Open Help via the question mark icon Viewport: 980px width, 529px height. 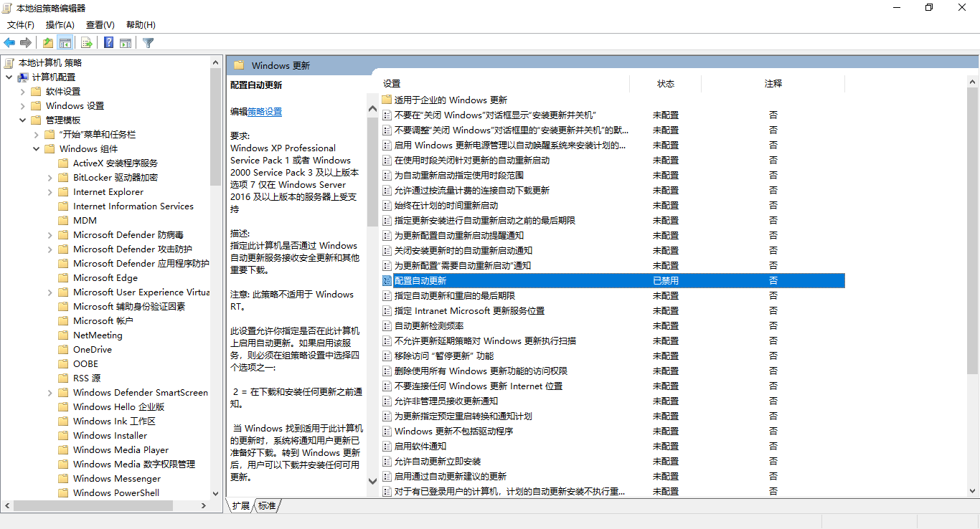tap(108, 43)
